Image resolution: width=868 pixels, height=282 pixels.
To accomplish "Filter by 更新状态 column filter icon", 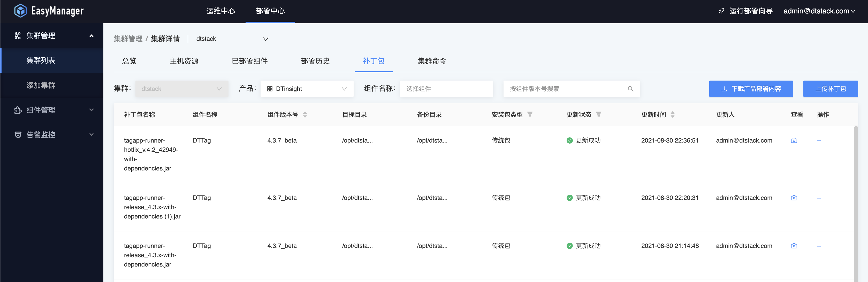I will (598, 114).
